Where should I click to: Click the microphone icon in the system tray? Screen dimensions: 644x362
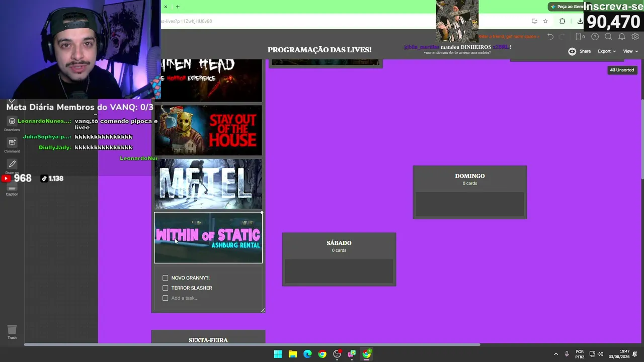tap(567, 354)
